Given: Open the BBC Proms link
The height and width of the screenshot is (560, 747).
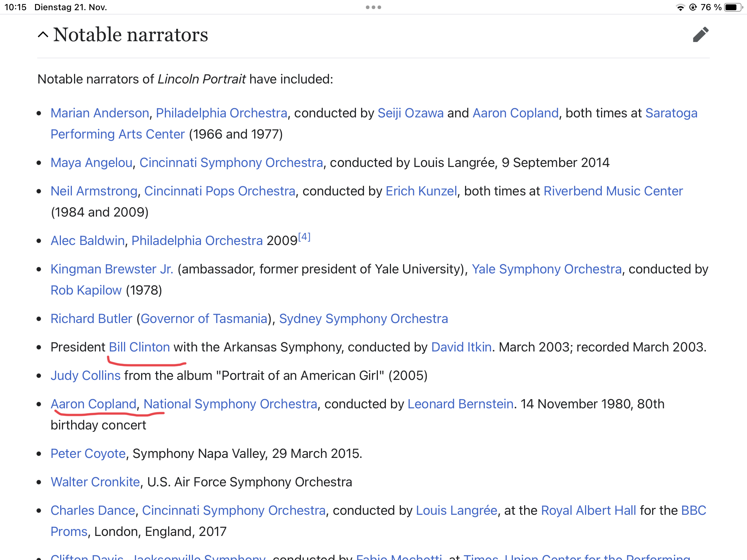Looking at the screenshot, I should (x=693, y=510).
